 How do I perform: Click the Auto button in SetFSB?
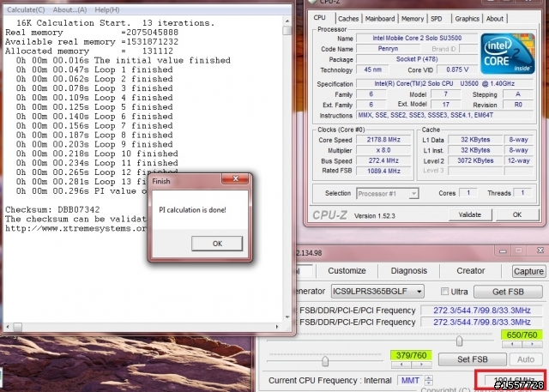click(x=526, y=359)
